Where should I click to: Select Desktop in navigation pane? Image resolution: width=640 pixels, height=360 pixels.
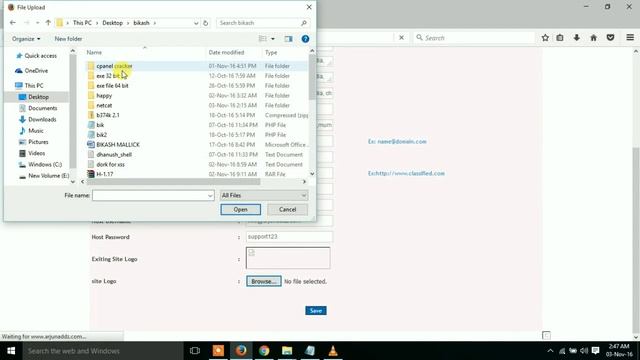tap(37, 97)
